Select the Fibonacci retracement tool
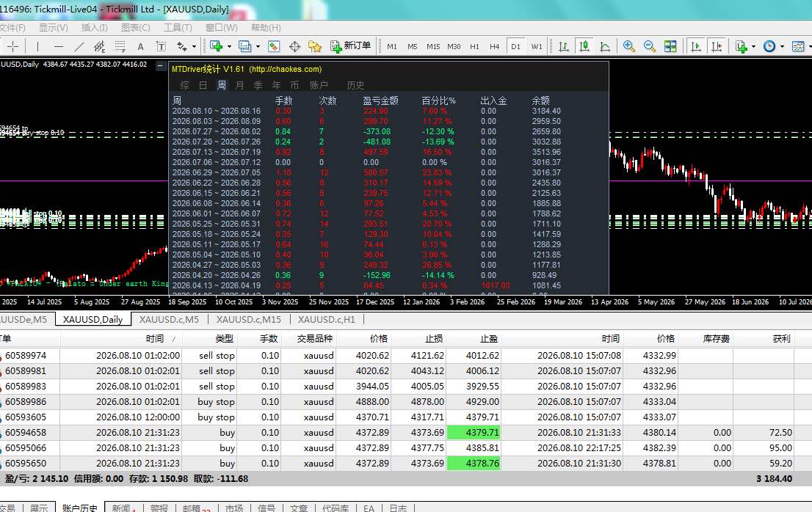This screenshot has width=812, height=512. (120, 46)
